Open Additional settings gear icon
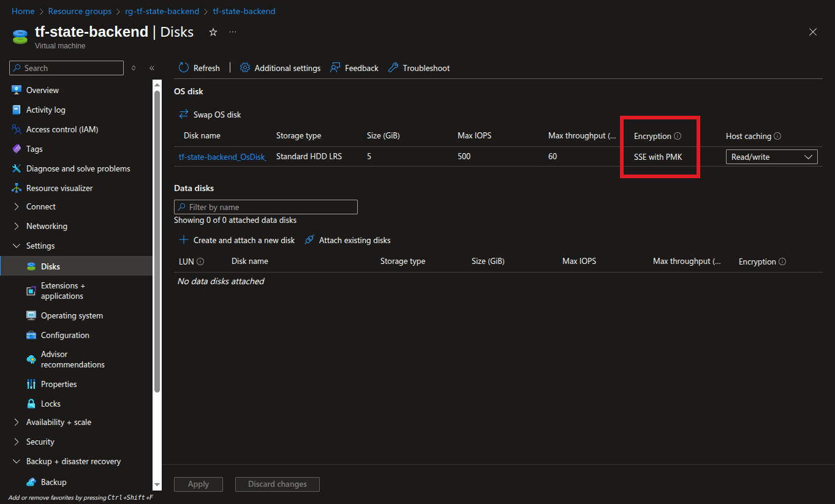The width and height of the screenshot is (835, 504). pos(245,68)
